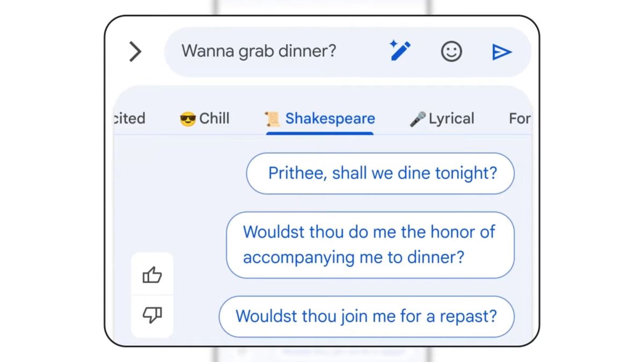Tap the Magic Compose wand icon

(399, 51)
